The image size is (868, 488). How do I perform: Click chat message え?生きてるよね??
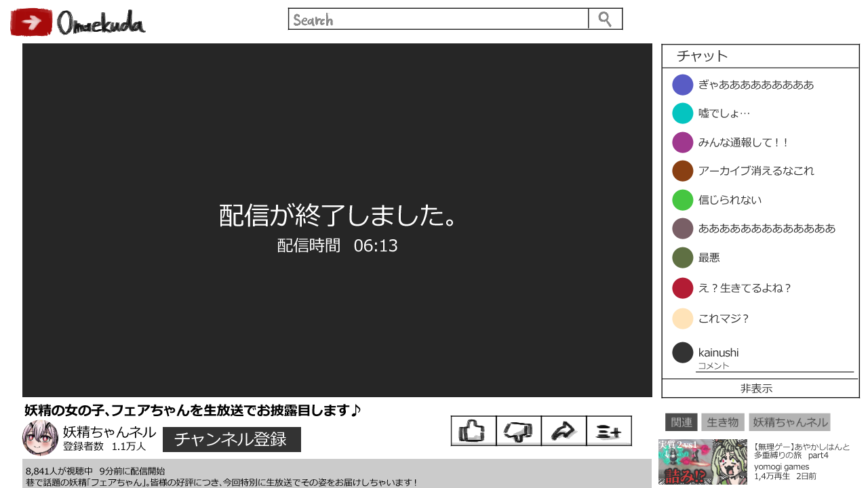coord(745,288)
